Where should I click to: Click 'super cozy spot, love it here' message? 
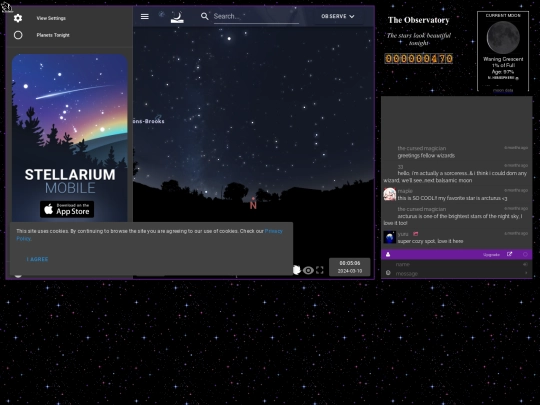point(430,241)
